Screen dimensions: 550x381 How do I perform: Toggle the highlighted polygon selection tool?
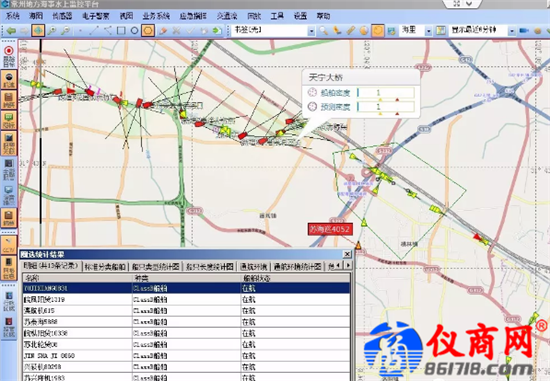click(148, 31)
